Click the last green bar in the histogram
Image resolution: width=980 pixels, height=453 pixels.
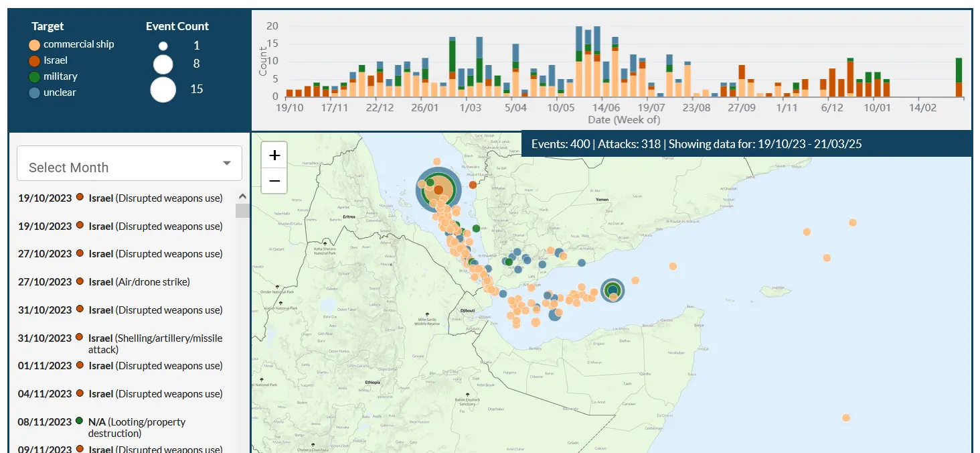coord(959,70)
